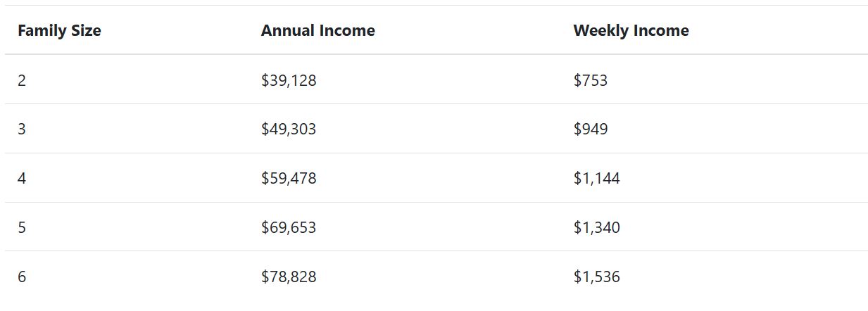The image size is (868, 311).
Task: Select the $1,144 weekly income cell
Action: 596,179
